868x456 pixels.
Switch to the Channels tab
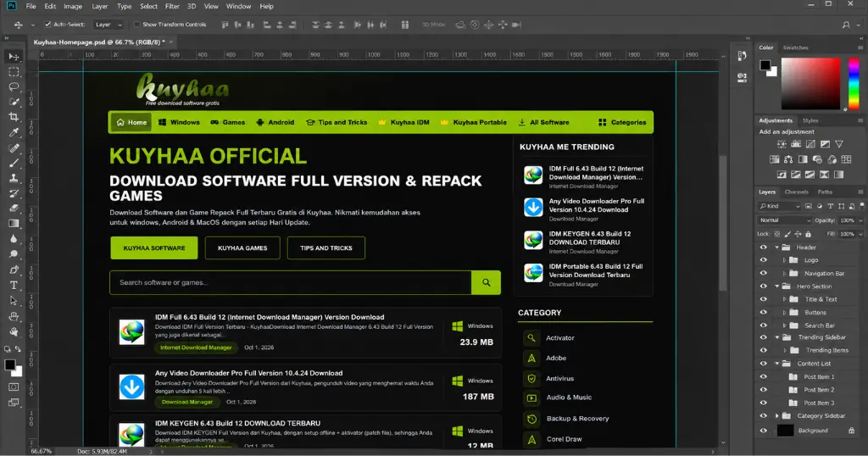pos(796,192)
